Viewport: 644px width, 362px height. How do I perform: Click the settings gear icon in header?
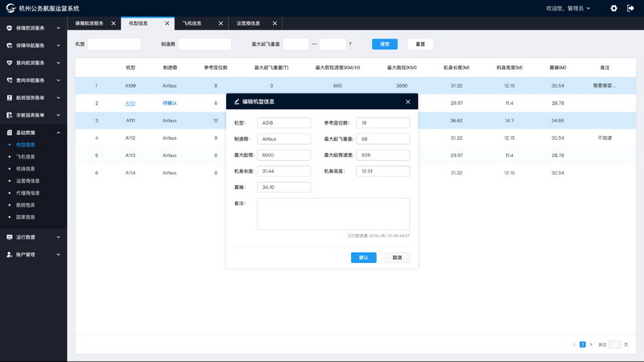tap(613, 8)
